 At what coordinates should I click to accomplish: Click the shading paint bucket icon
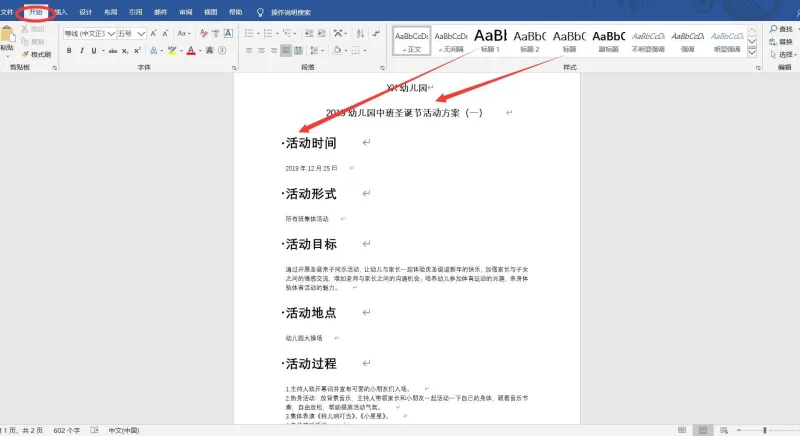(x=337, y=50)
